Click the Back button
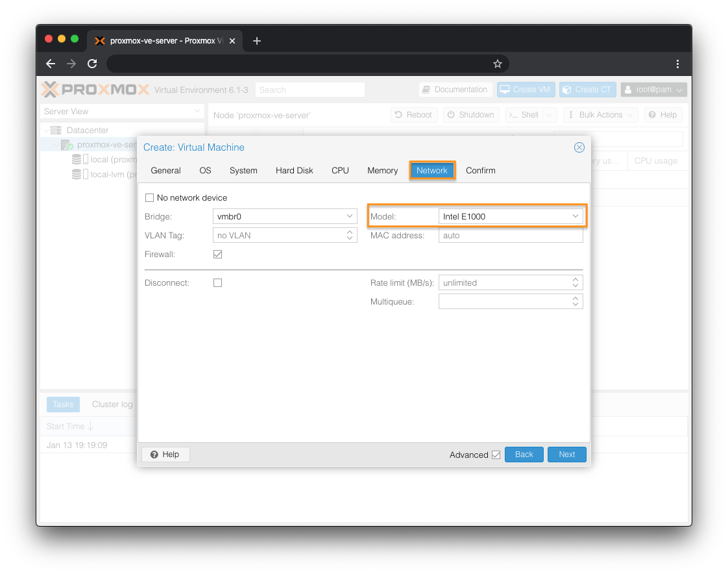Screen dimensions: 728x574 (x=524, y=455)
